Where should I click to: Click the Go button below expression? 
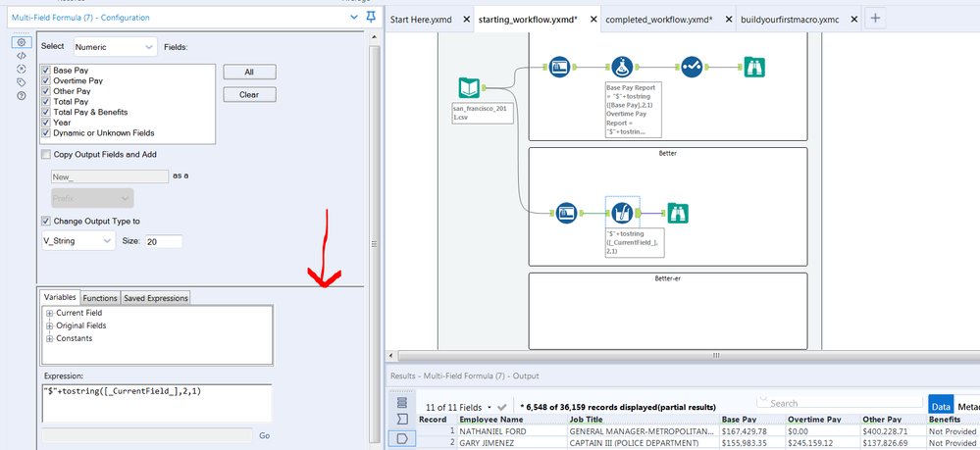click(265, 435)
